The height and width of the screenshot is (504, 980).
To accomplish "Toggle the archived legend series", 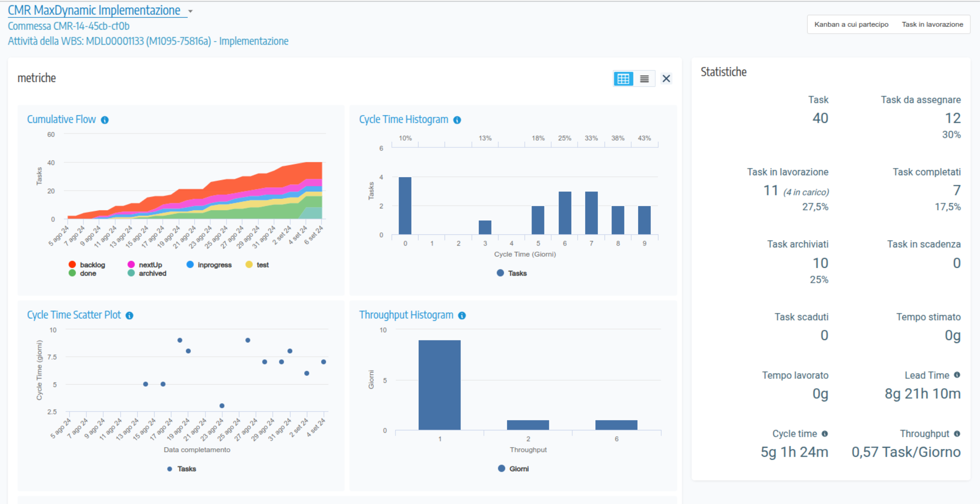I will click(x=147, y=273).
